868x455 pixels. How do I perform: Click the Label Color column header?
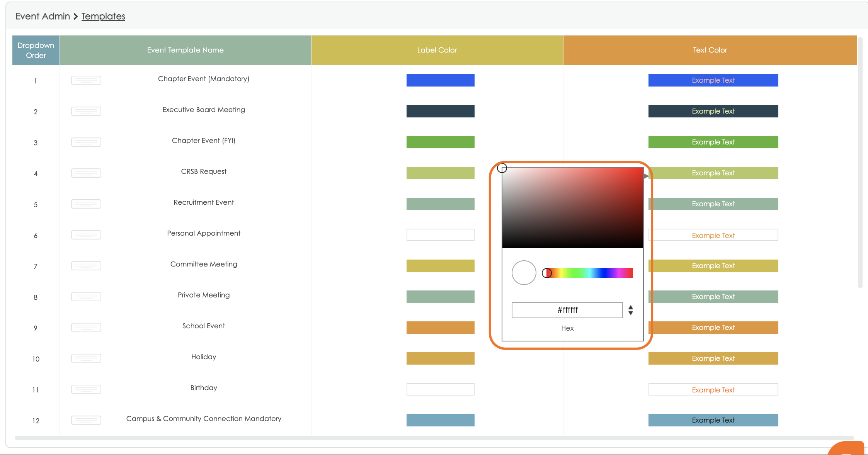pyautogui.click(x=437, y=50)
